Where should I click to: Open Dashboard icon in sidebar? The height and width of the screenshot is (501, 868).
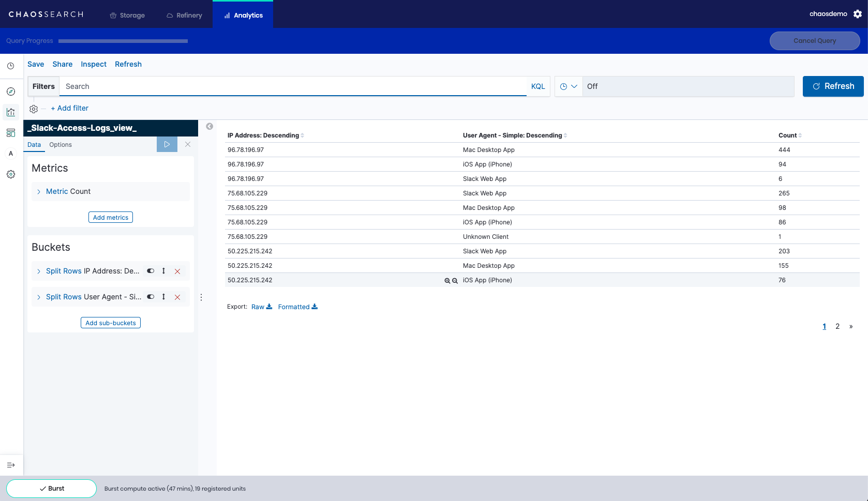point(10,133)
